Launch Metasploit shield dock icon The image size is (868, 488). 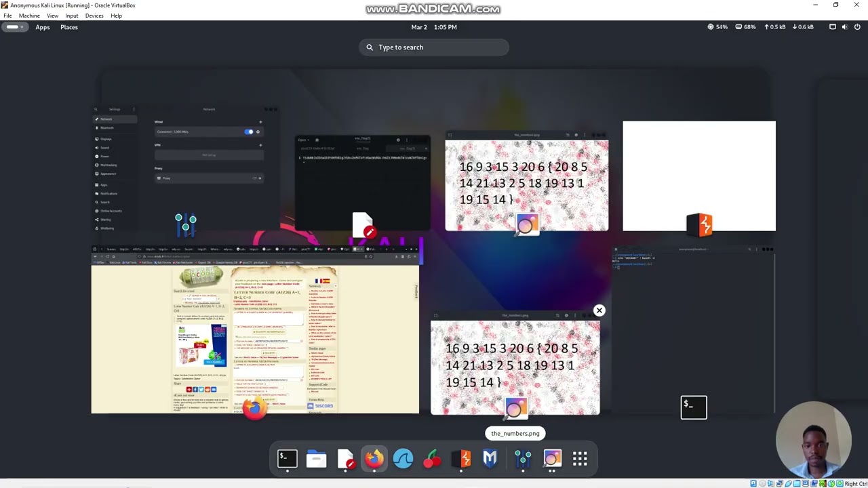(490, 459)
